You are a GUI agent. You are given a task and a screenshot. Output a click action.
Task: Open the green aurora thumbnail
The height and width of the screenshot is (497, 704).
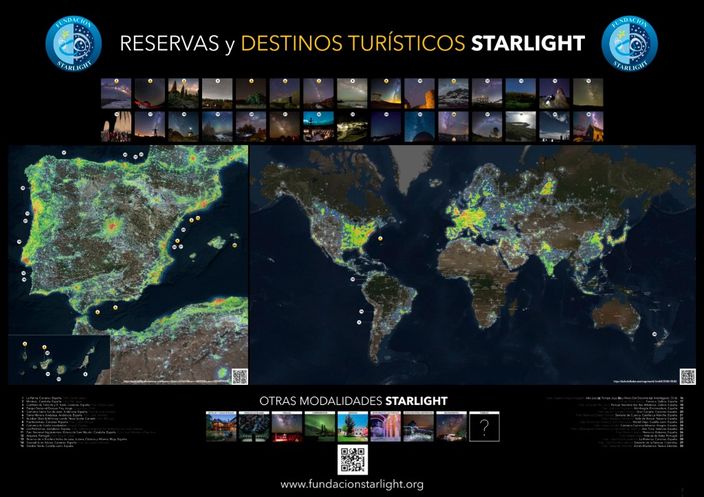click(320, 427)
